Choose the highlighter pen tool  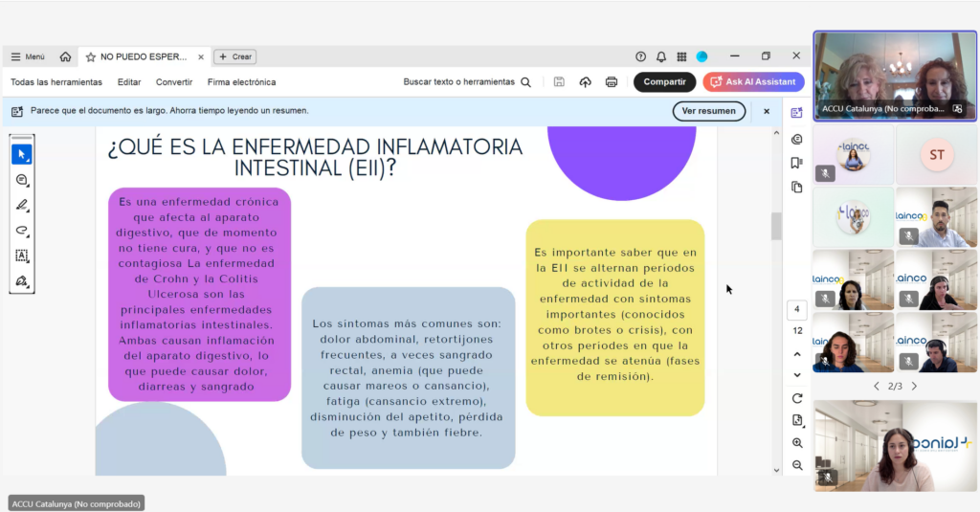click(22, 205)
